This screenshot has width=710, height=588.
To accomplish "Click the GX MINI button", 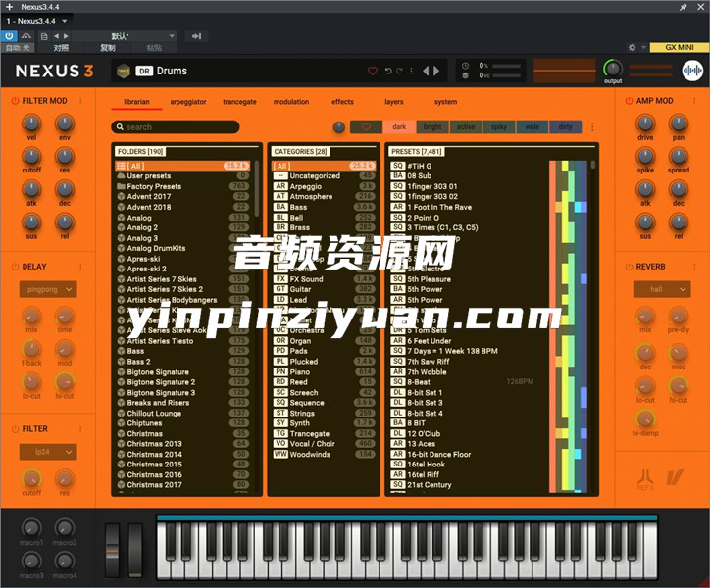I will click(x=680, y=47).
